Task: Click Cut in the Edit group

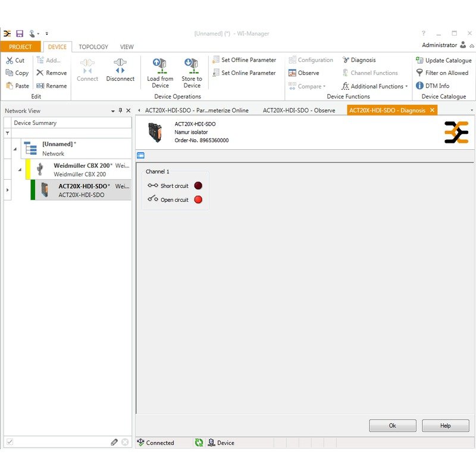Action: pyautogui.click(x=15, y=61)
